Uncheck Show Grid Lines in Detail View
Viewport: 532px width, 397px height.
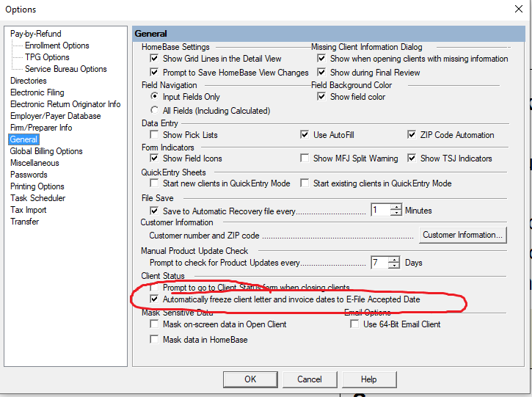(x=155, y=59)
